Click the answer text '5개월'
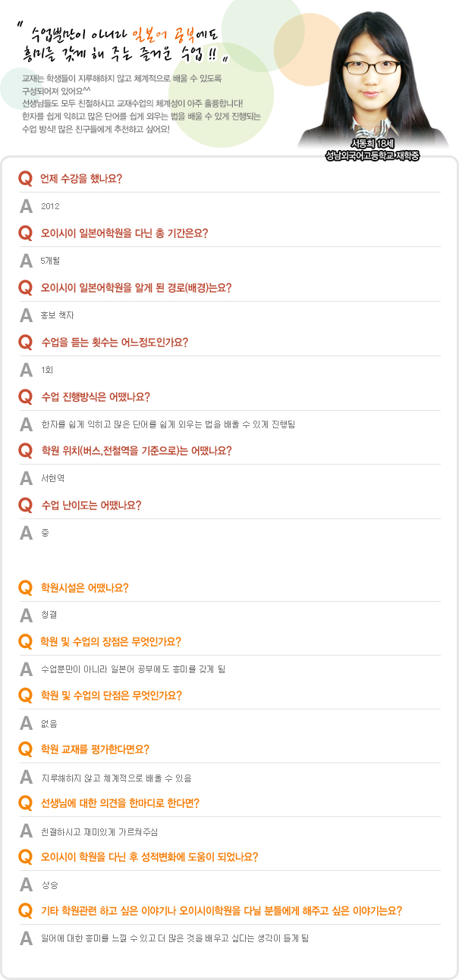Image resolution: width=459 pixels, height=980 pixels. pyautogui.click(x=51, y=261)
